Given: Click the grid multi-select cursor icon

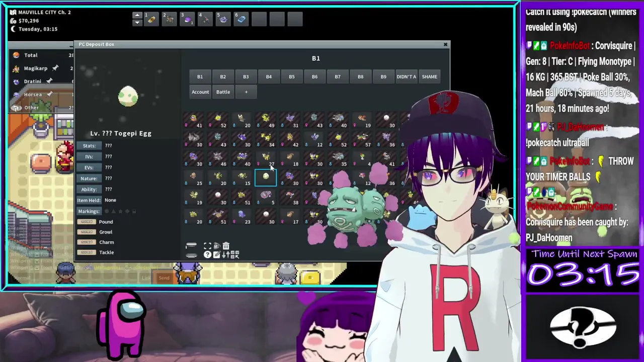Looking at the screenshot, I should (235, 255).
